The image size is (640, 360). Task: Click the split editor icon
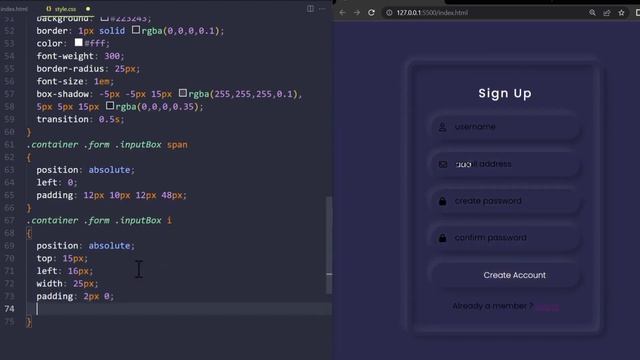(x=310, y=9)
